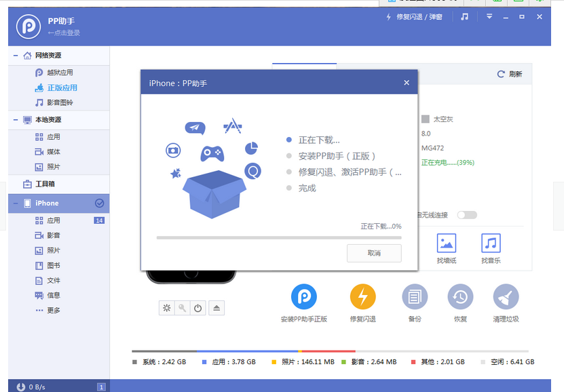Open the 恢复 restore tool
Screen dimensions: 564x392
coord(459,296)
